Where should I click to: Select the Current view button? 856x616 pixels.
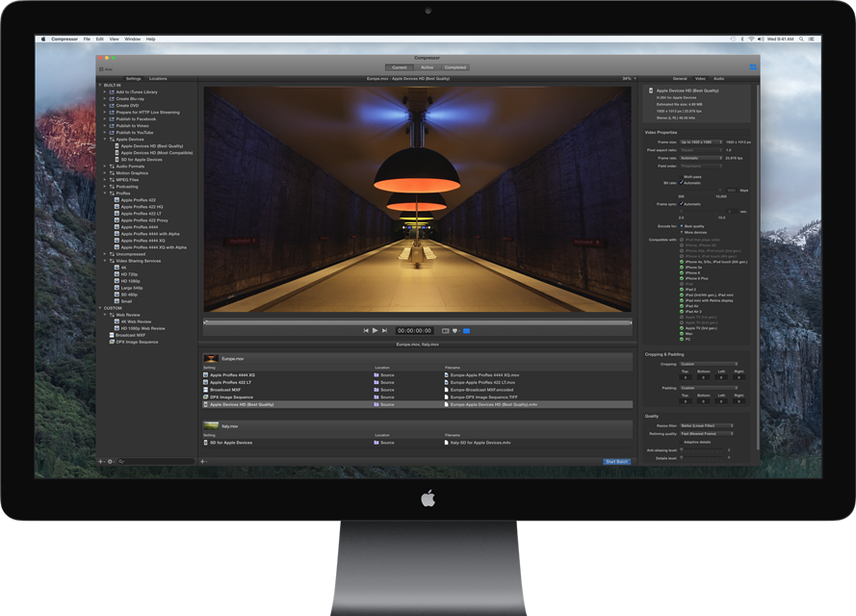[399, 67]
